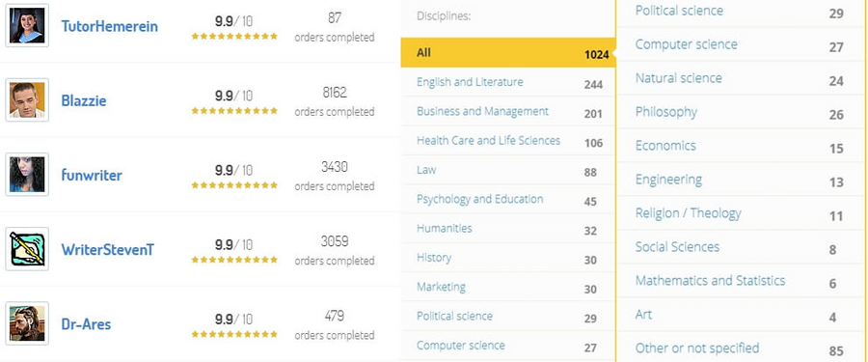Open funwriter's avatar image

point(27,175)
